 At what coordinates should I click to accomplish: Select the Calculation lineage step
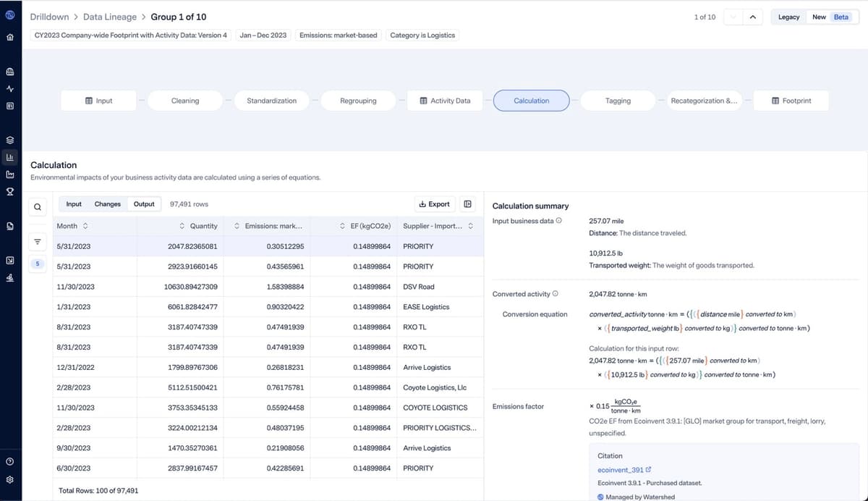532,101
